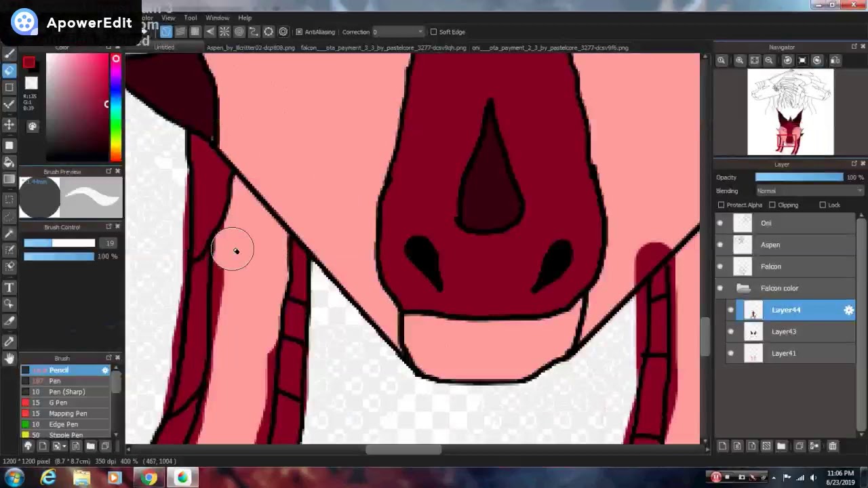Image resolution: width=868 pixels, height=488 pixels.
Task: Adjust the layer Opacity slider
Action: (x=799, y=177)
